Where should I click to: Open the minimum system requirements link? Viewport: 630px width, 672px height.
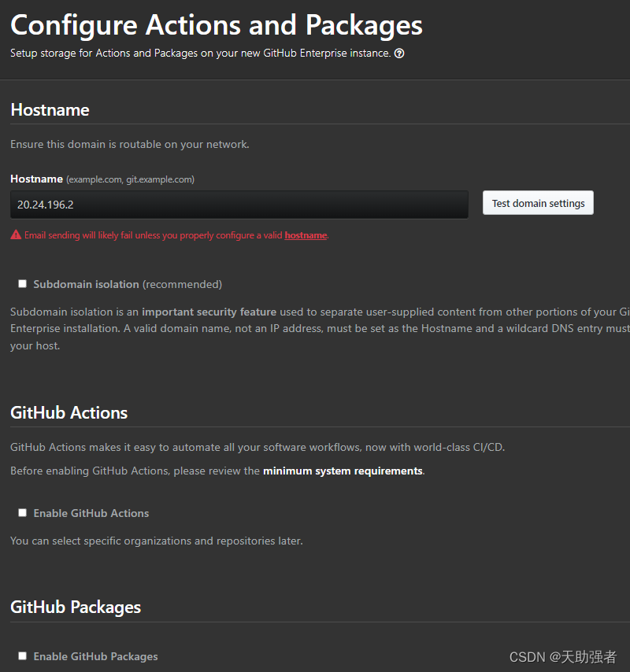[343, 471]
